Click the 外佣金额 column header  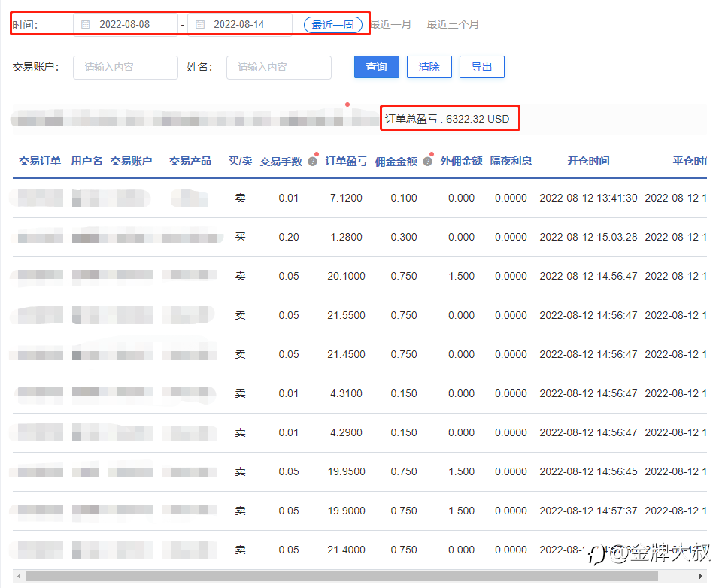pyautogui.click(x=461, y=161)
